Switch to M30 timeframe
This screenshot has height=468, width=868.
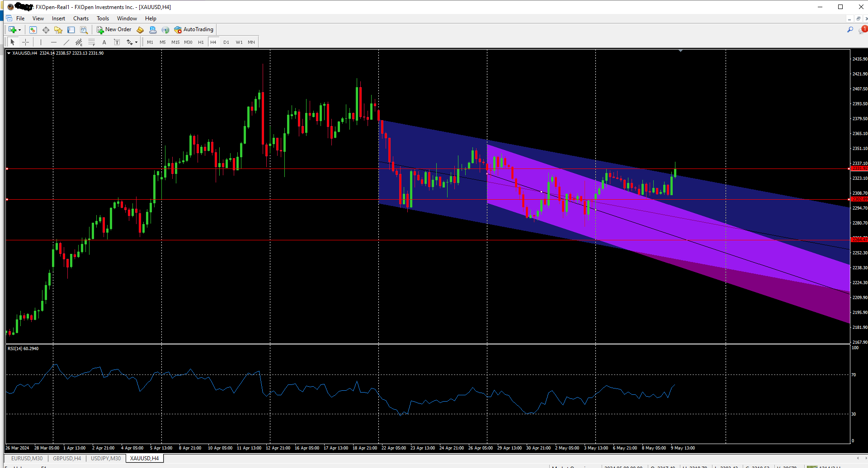coord(188,42)
